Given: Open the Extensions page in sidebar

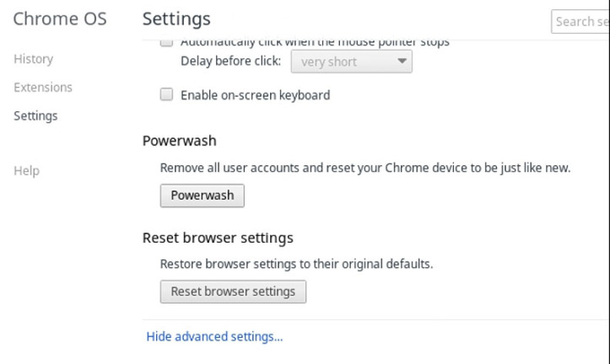Looking at the screenshot, I should [x=43, y=88].
